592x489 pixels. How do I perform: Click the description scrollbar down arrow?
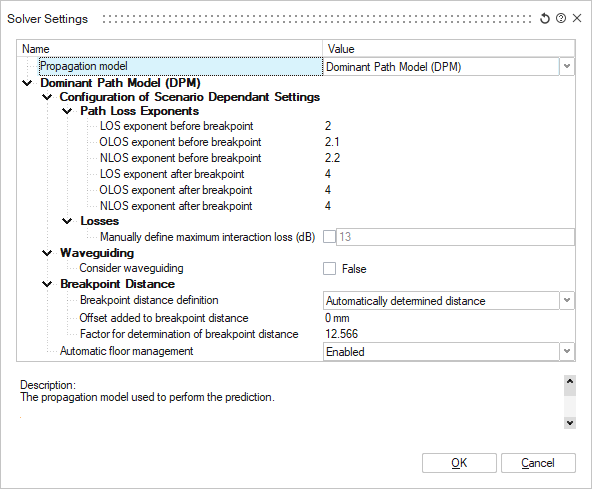click(x=570, y=423)
